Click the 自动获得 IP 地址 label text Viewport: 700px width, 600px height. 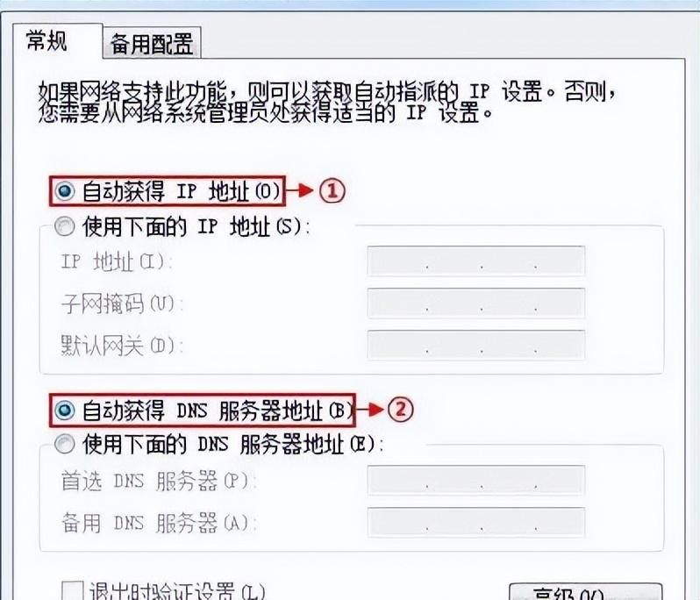point(182,191)
